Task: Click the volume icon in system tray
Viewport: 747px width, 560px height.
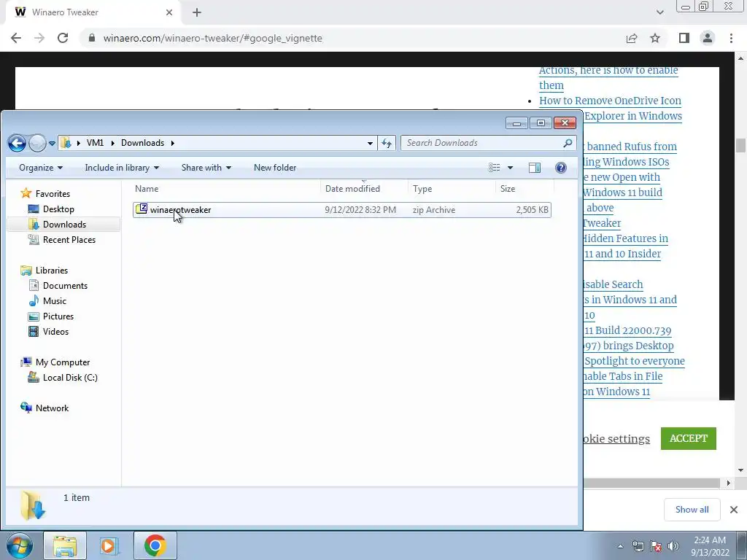Action: (x=673, y=546)
